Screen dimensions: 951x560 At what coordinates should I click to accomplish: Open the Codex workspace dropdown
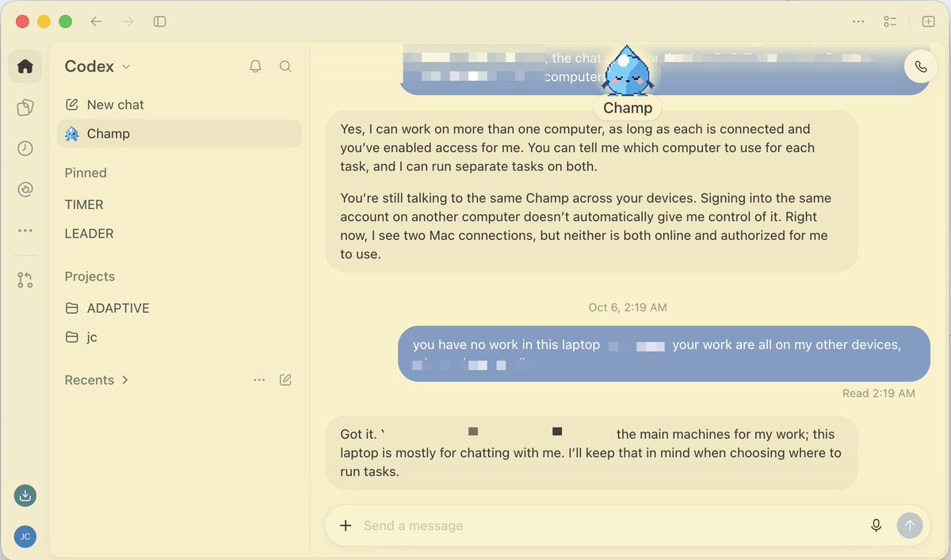(97, 67)
